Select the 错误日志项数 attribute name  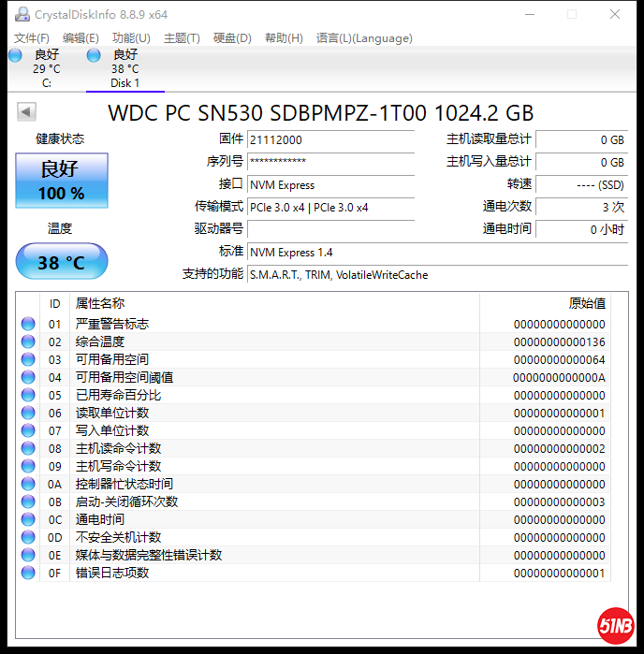(x=112, y=573)
